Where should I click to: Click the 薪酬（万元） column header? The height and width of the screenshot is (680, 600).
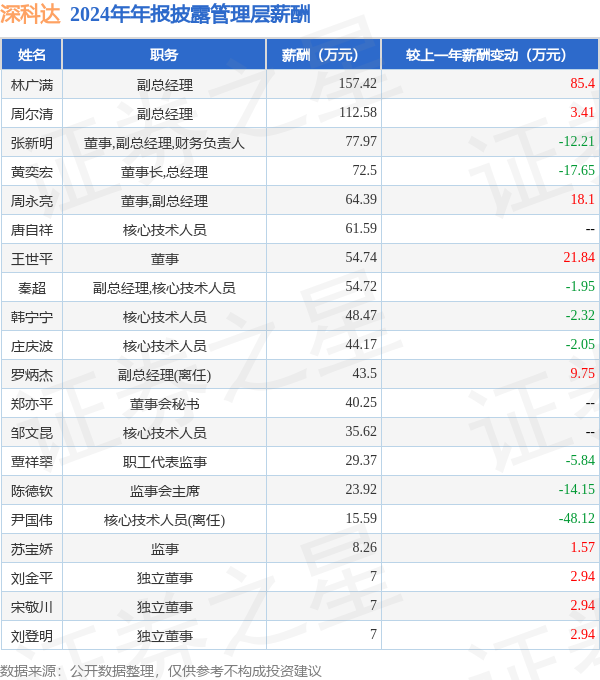pos(323,55)
